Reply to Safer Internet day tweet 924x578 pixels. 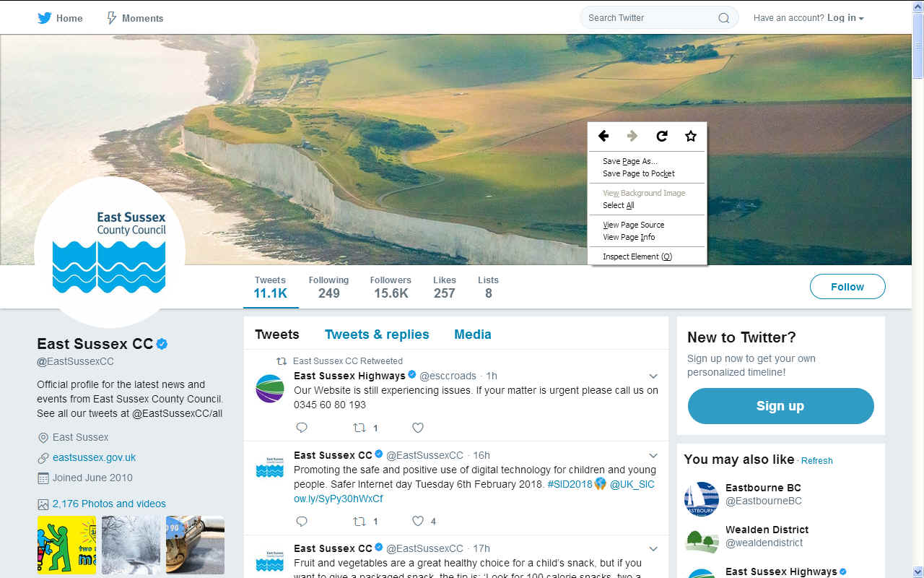pos(302,521)
